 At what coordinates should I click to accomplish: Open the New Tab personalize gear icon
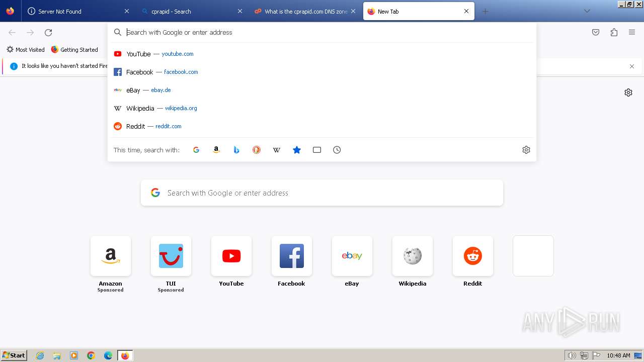click(x=628, y=93)
